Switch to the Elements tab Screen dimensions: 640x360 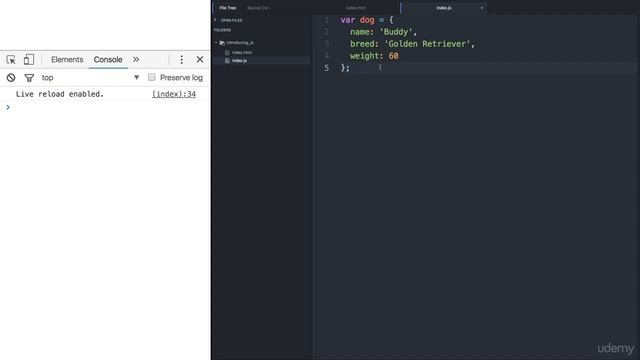click(x=67, y=60)
